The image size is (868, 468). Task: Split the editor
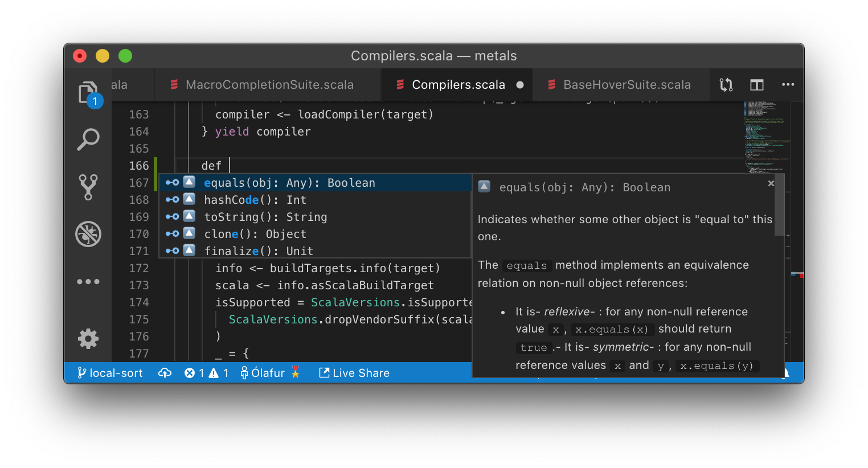756,84
